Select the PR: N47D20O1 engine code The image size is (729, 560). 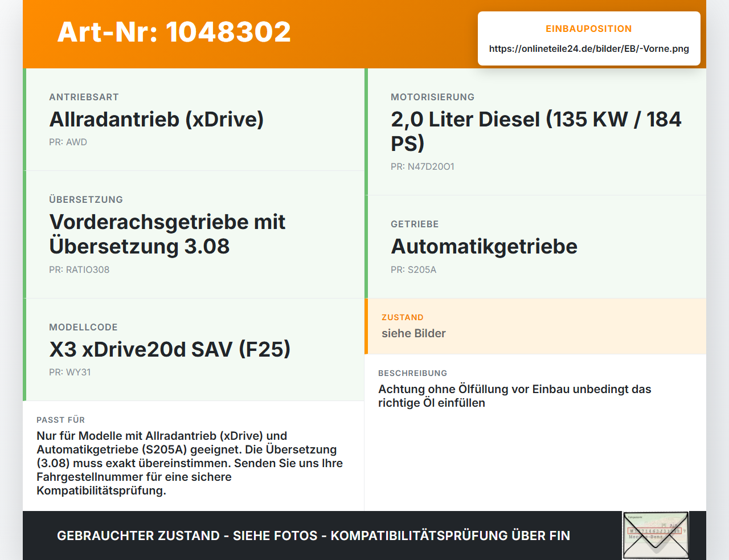point(423,167)
